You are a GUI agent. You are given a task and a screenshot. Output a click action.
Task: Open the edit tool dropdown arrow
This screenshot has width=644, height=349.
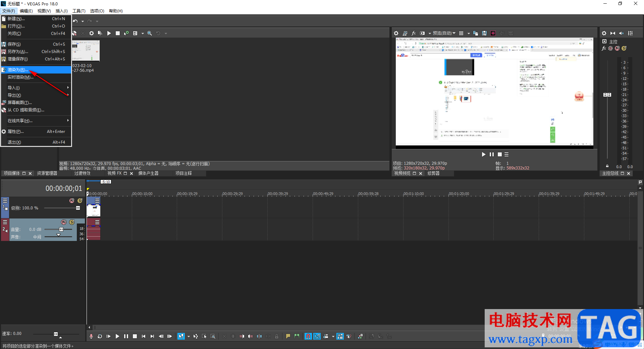point(189,336)
